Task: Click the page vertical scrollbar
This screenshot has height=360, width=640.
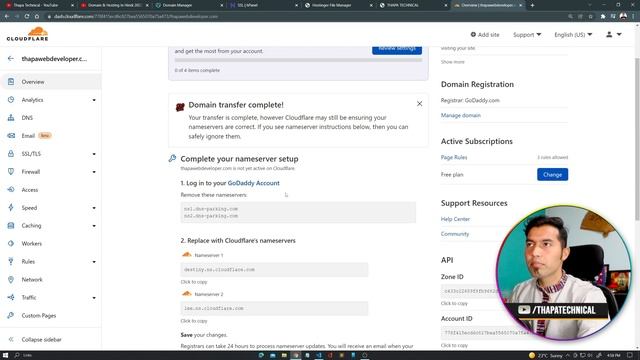Action: pyautogui.click(x=637, y=140)
